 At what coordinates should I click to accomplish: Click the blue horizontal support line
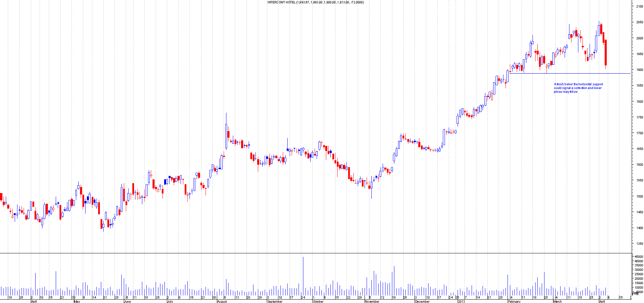(568, 73)
